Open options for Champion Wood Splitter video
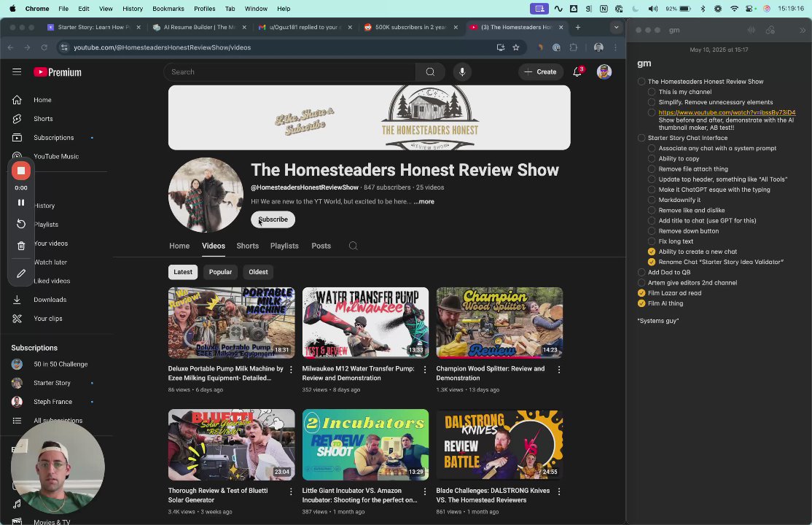Viewport: 812px width, 525px height. [x=559, y=370]
